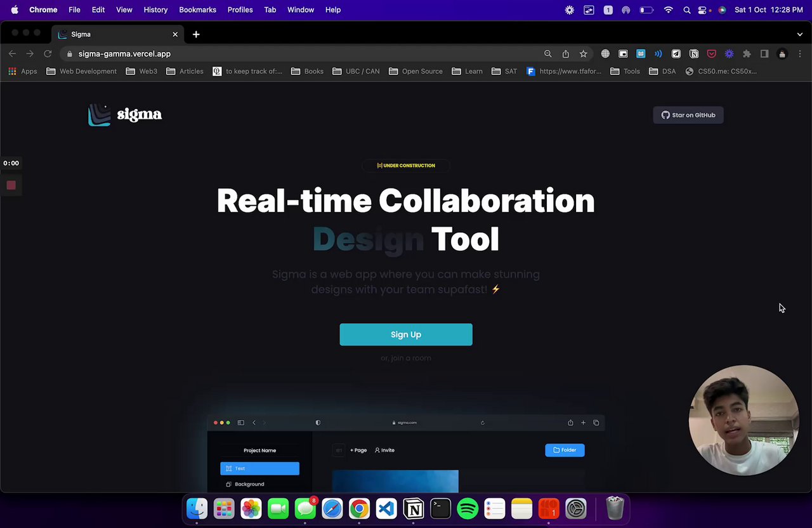Open Terminal from the dock
Image resolution: width=812 pixels, height=528 pixels.
click(440, 508)
